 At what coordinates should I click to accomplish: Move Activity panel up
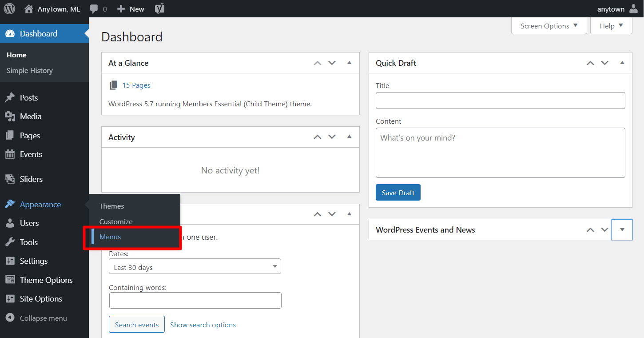[x=317, y=137]
